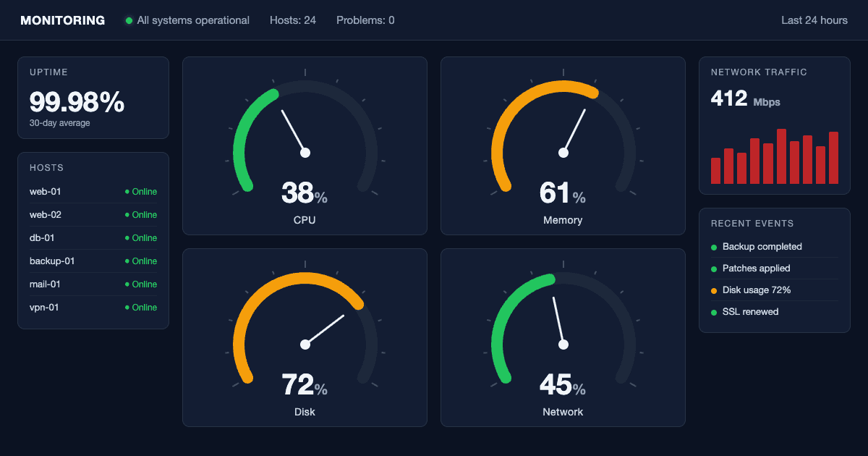Click the 45% Network reading
Viewport: 868px width, 456px height.
pyautogui.click(x=563, y=385)
